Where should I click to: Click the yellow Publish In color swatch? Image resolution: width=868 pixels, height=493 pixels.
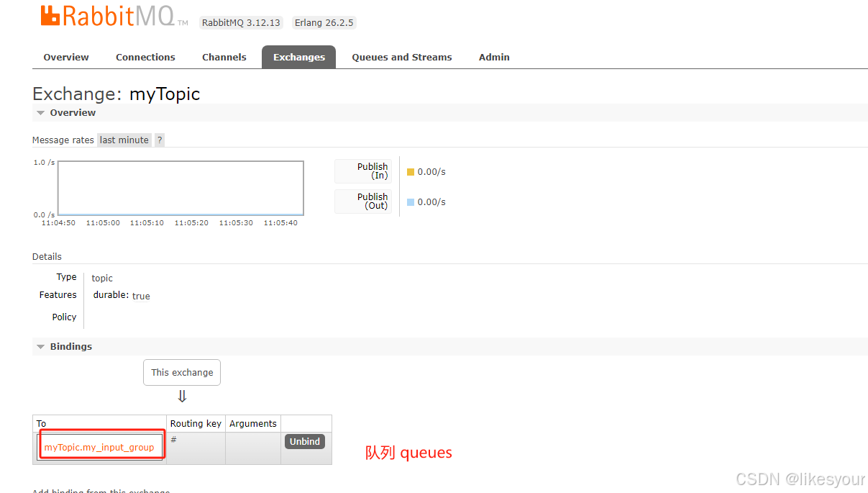pos(411,172)
